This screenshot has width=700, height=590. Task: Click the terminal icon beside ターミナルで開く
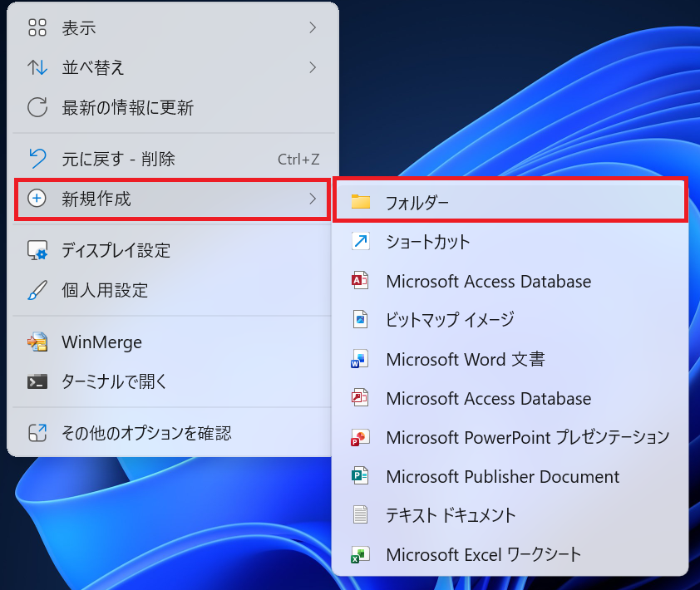[37, 382]
